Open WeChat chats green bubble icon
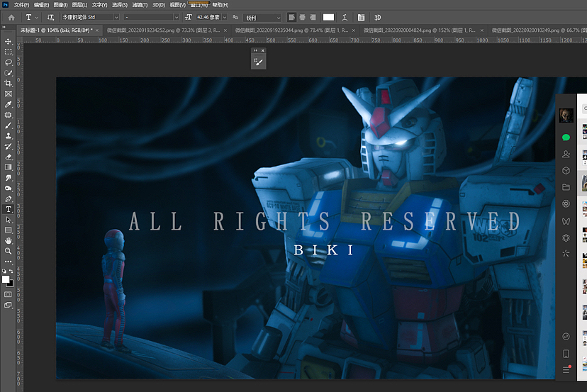The image size is (587, 392). pyautogui.click(x=566, y=138)
